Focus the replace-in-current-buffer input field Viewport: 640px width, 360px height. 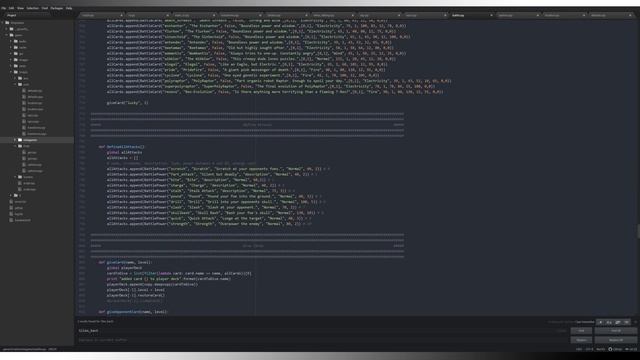pyautogui.click(x=322, y=340)
